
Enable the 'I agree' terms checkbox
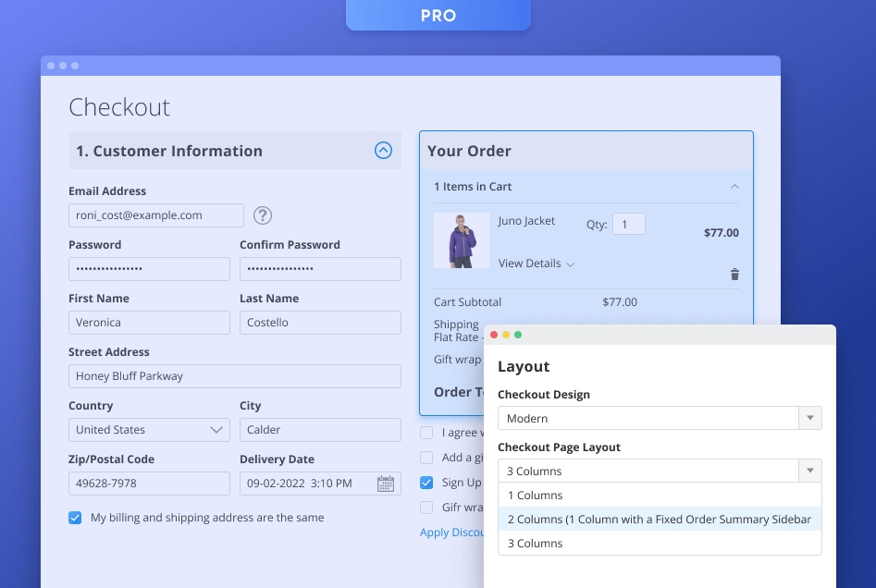click(426, 432)
